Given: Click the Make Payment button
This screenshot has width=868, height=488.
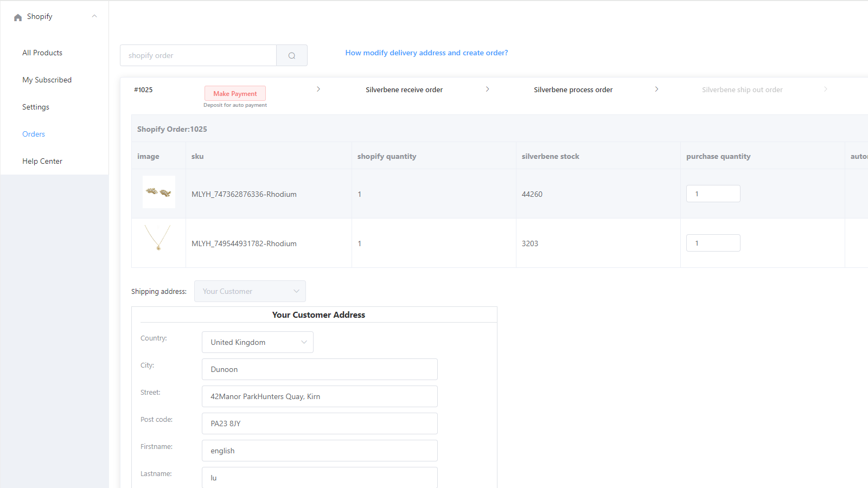Looking at the screenshot, I should click(x=235, y=93).
